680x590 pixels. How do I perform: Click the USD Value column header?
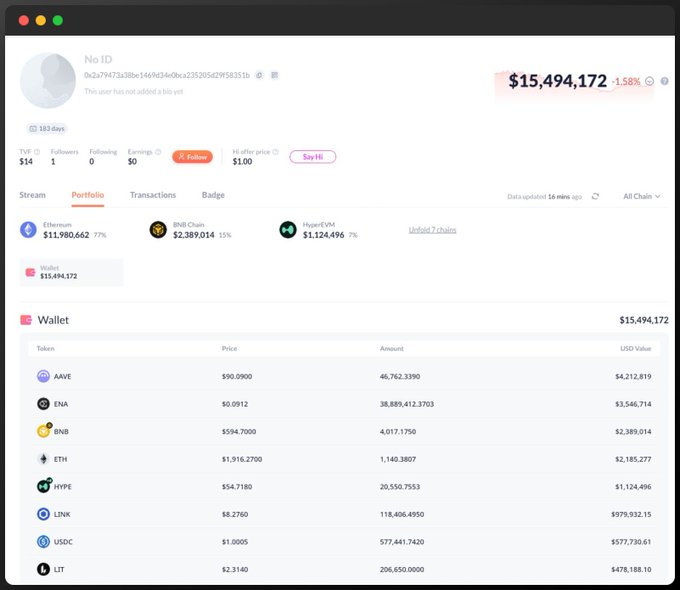(636, 348)
